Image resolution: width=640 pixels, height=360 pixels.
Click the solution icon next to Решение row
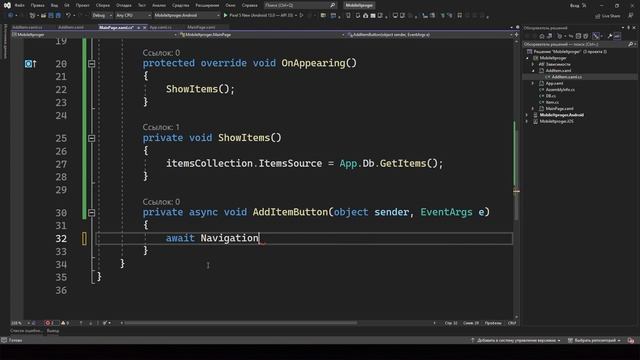coord(530,52)
